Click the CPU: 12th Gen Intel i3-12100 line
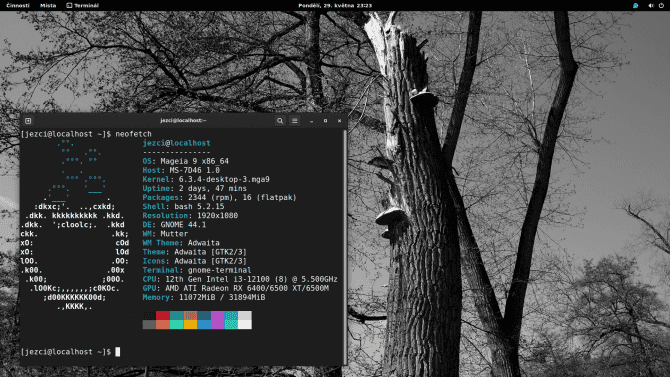Image resolution: width=670 pixels, height=377 pixels. coord(240,279)
